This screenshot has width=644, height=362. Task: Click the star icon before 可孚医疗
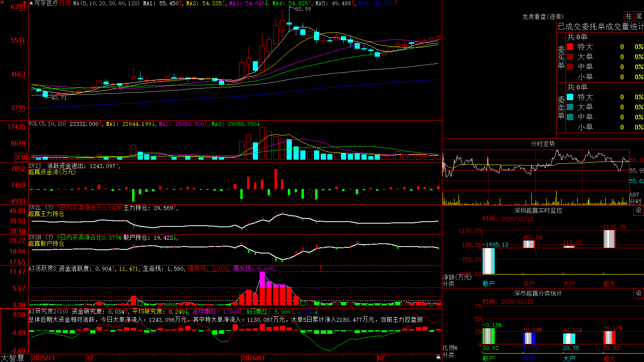pos(31,3)
